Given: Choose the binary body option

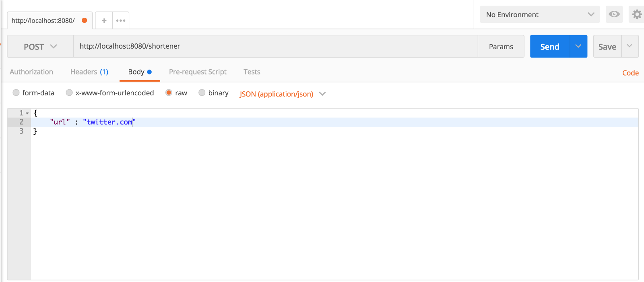Looking at the screenshot, I should [x=202, y=93].
